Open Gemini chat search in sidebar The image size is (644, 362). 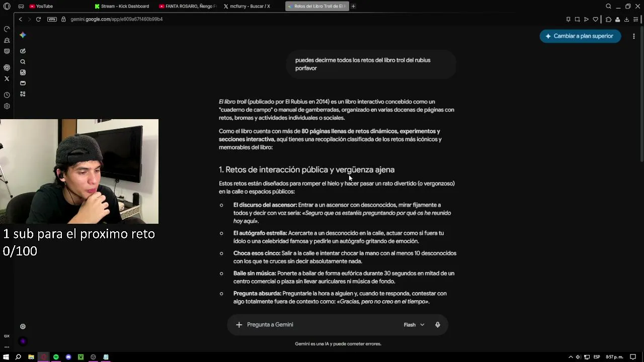23,62
